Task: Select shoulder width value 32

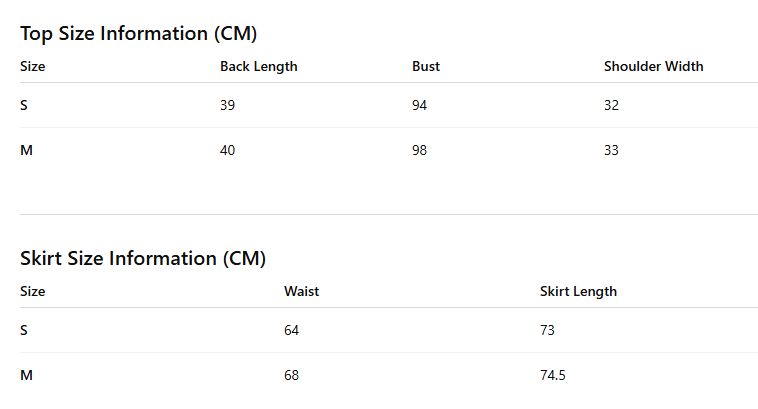Action: (x=611, y=105)
